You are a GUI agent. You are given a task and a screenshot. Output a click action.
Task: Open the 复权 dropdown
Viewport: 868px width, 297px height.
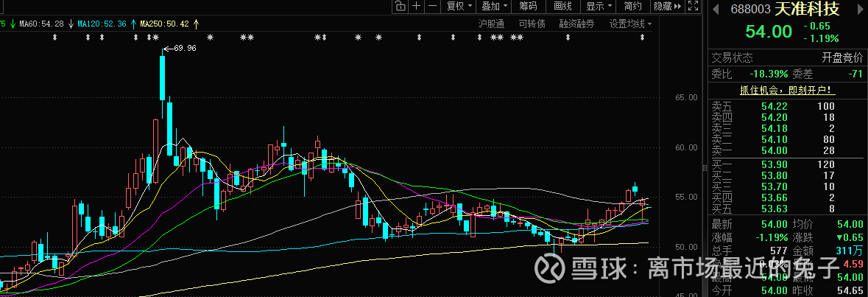click(459, 6)
